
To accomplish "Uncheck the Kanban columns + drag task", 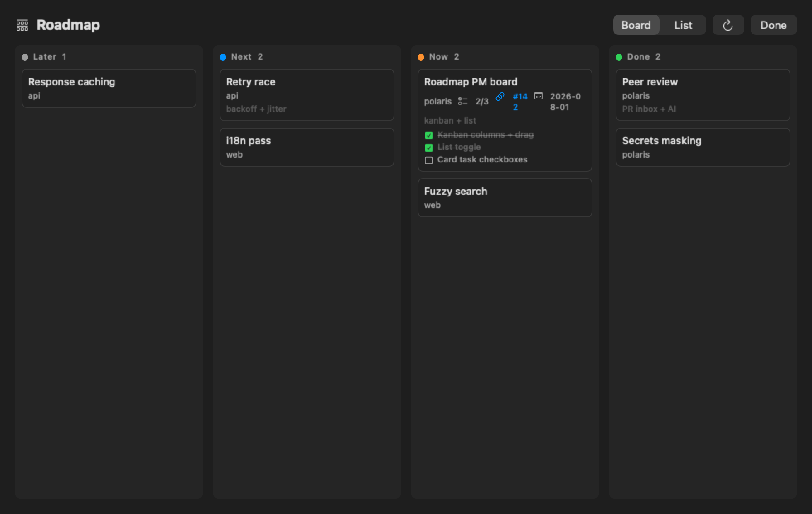I will click(429, 136).
